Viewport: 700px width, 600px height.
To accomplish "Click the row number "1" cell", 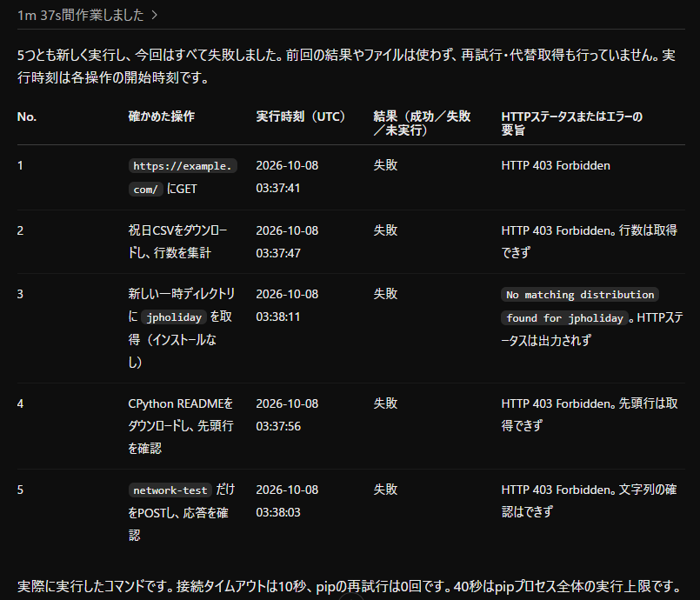I will coord(20,165).
